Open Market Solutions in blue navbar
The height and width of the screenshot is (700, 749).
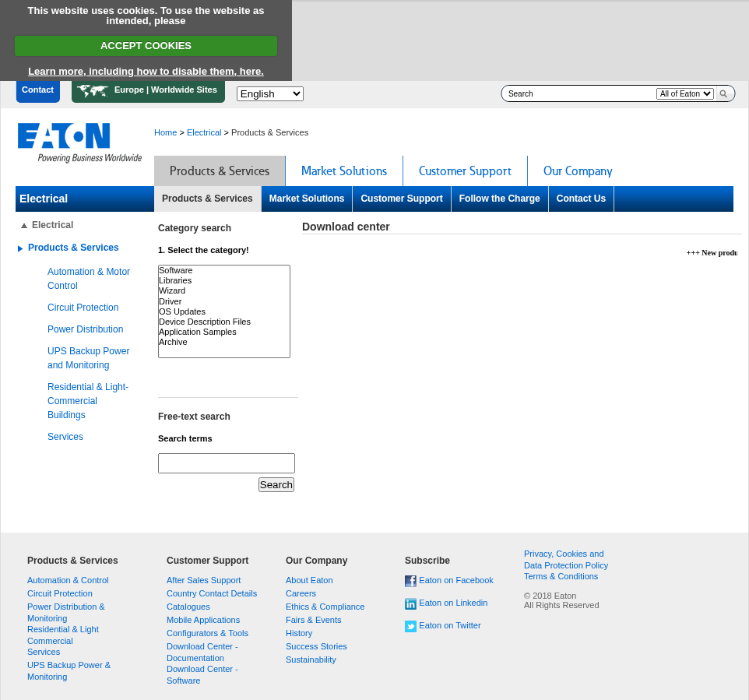(x=307, y=199)
